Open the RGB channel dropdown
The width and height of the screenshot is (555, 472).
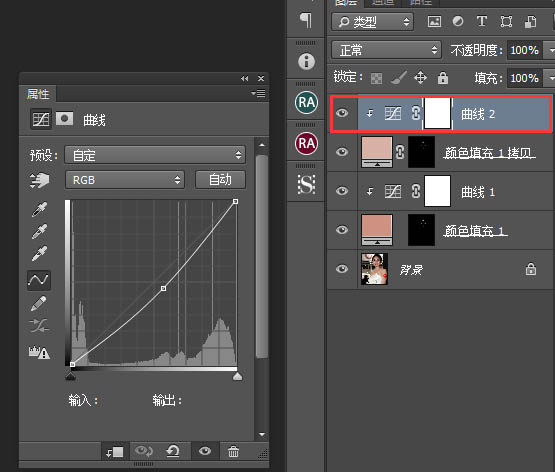[125, 180]
